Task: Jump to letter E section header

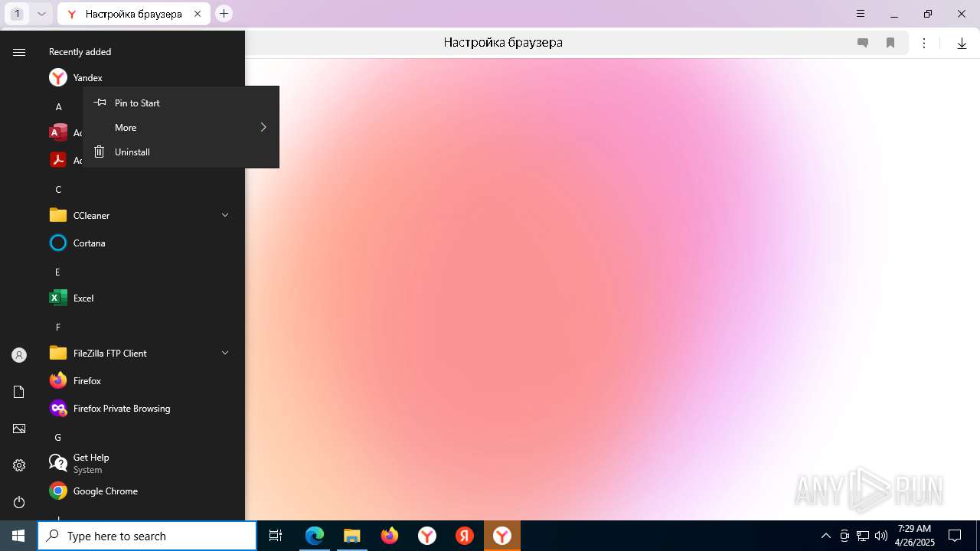Action: pos(57,272)
